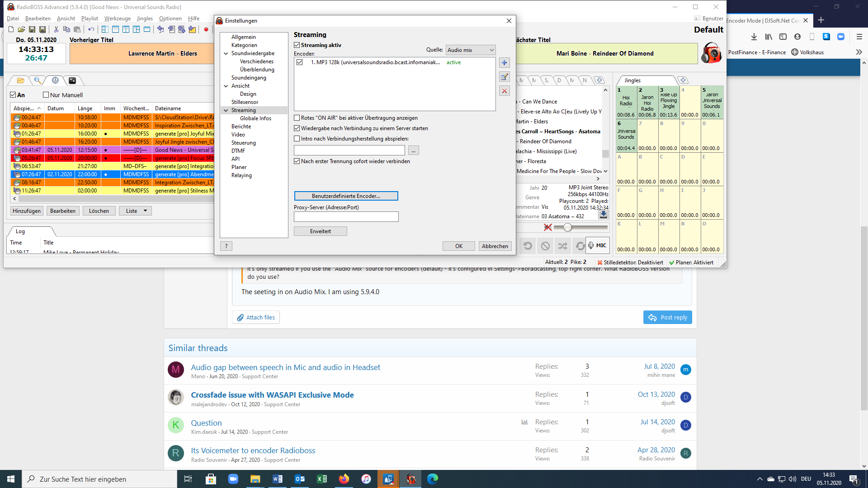
Task: Open the Playlist menu
Action: coord(90,19)
